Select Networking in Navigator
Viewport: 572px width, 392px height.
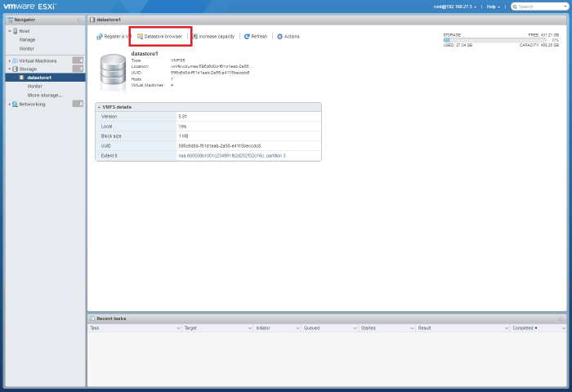32,105
